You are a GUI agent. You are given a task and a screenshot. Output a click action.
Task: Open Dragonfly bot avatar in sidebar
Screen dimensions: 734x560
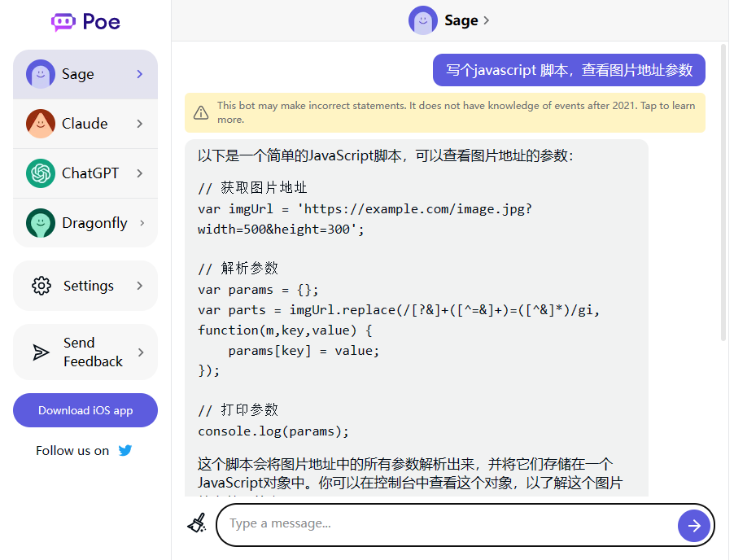[x=41, y=223]
